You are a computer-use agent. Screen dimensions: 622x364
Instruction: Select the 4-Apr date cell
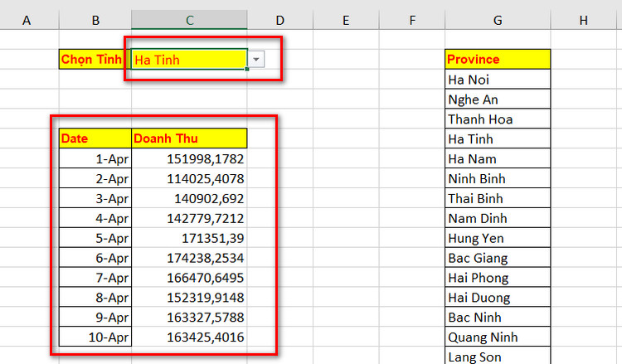95,218
